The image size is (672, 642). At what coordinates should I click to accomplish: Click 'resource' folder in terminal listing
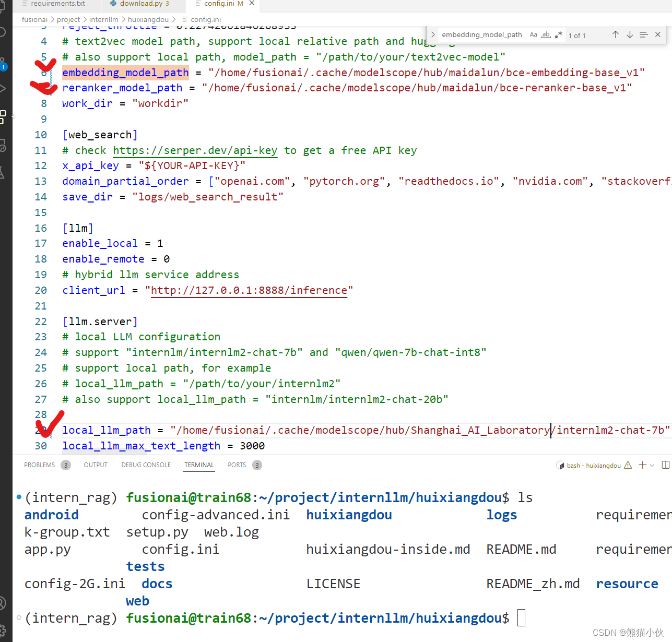point(627,584)
